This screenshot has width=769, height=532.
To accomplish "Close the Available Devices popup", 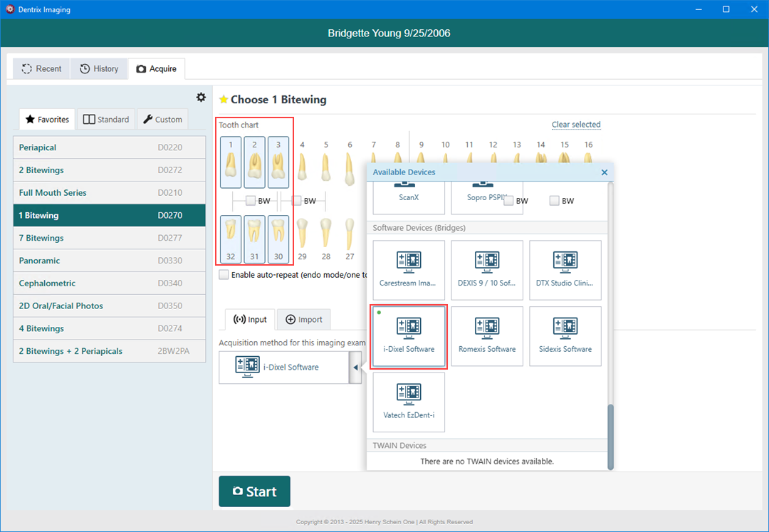I will [x=605, y=172].
